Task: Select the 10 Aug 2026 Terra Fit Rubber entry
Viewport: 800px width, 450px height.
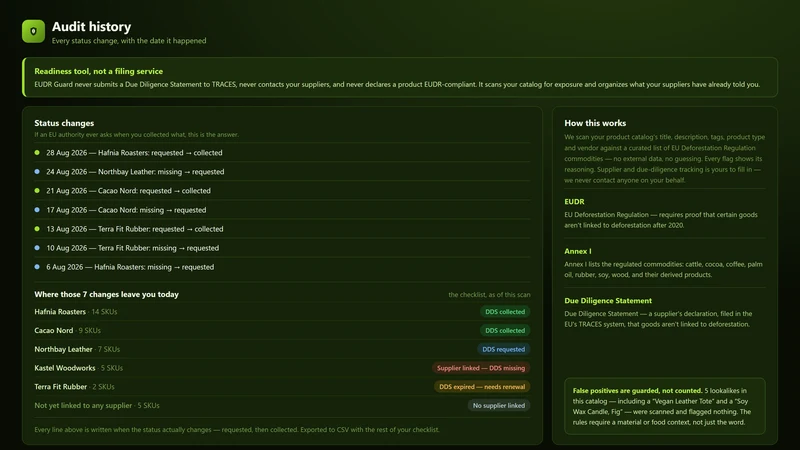Action: point(282,248)
